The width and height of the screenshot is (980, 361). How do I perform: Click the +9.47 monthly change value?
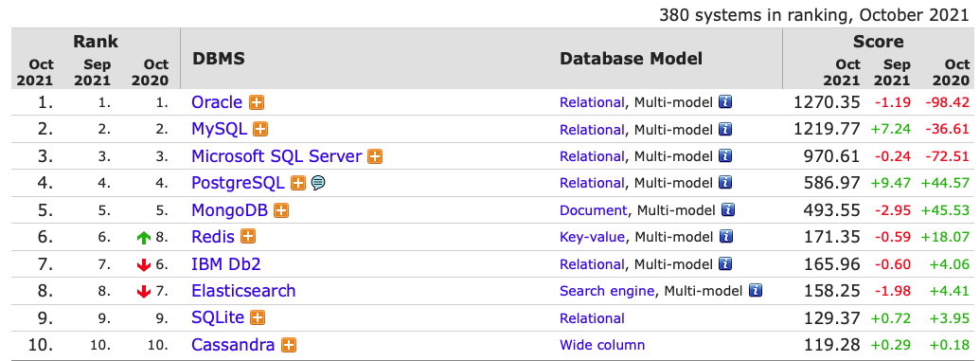(x=890, y=183)
